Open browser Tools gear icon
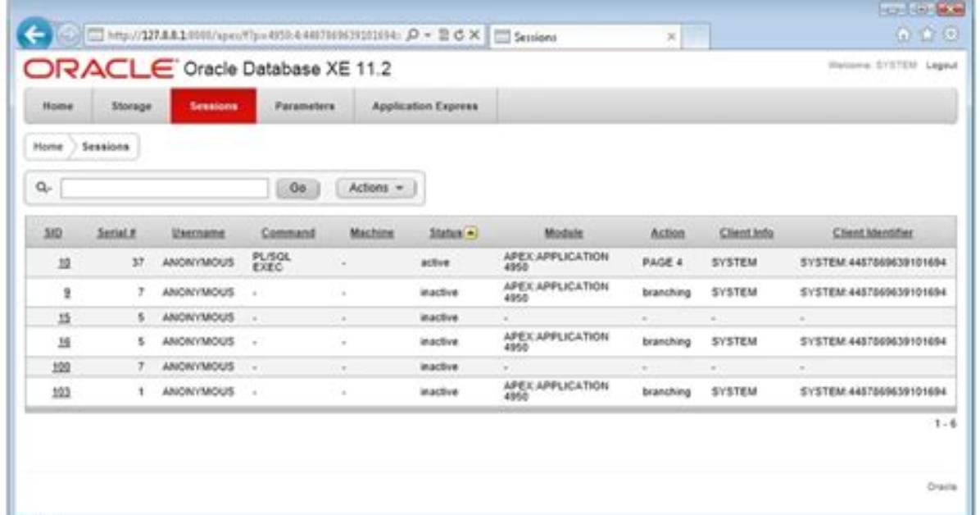The image size is (980, 515). coord(951,34)
